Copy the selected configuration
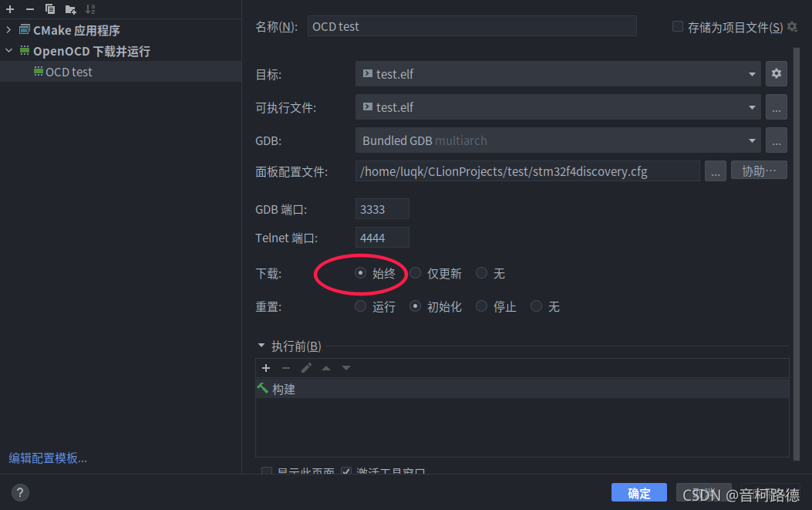This screenshot has height=510, width=812. 49,8
